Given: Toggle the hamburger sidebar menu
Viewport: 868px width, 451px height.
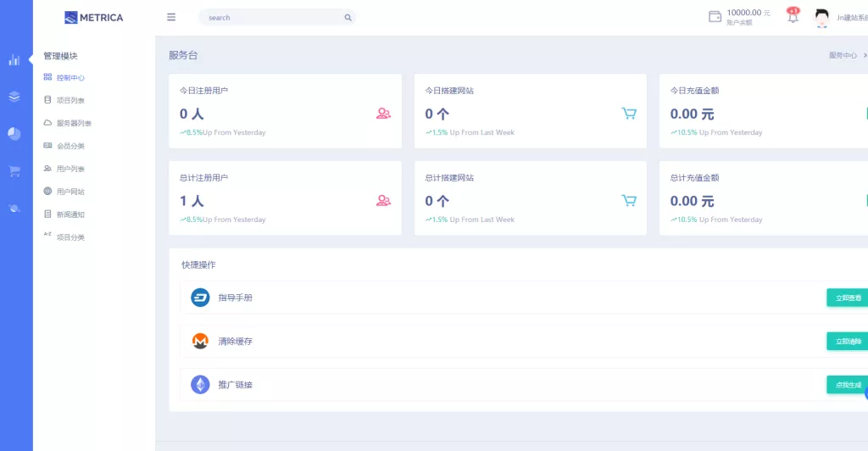Looking at the screenshot, I should [171, 17].
